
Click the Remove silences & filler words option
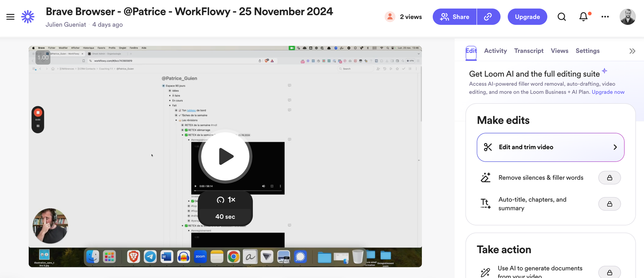[x=541, y=178]
